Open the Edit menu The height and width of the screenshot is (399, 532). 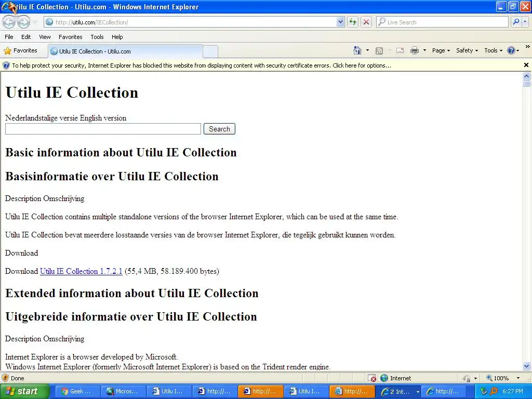26,37
